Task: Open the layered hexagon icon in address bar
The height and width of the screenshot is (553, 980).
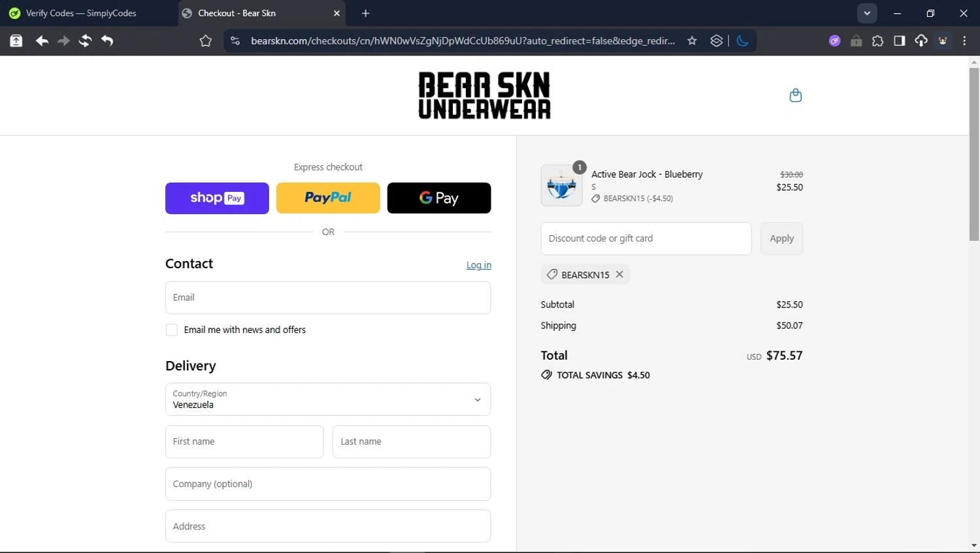Action: (x=716, y=40)
